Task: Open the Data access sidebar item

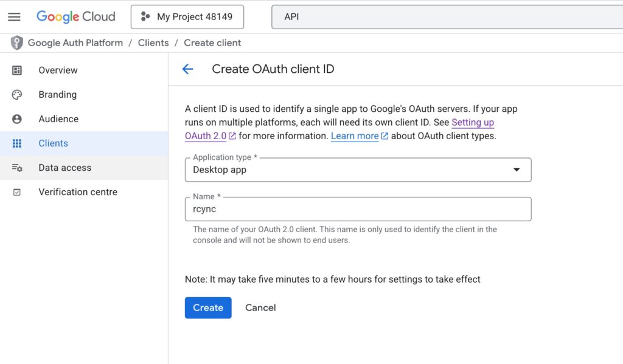Action: [x=84, y=168]
